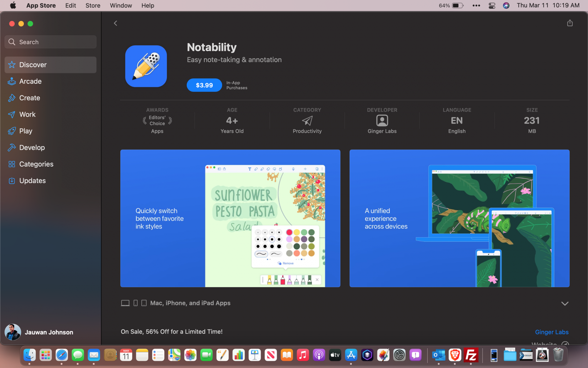Click the share icon at top right
This screenshot has width=588, height=368.
569,23
